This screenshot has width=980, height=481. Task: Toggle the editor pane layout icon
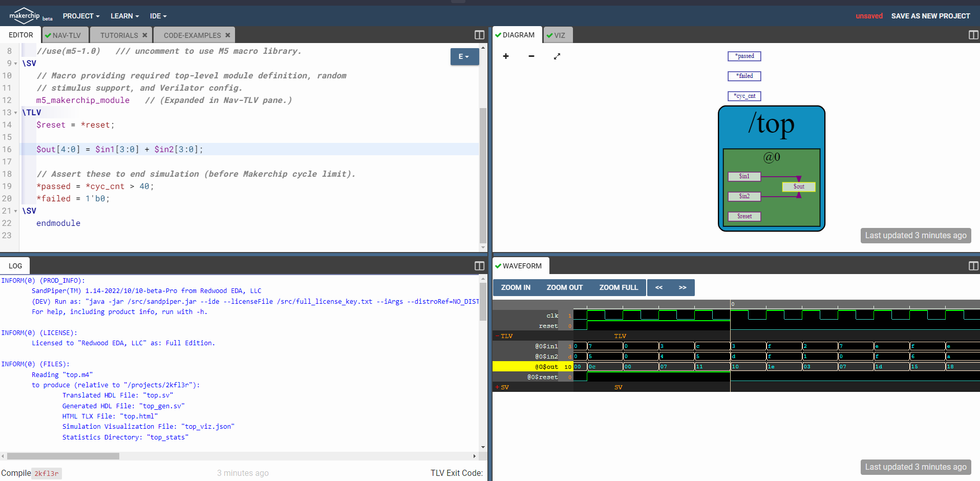[x=479, y=35]
